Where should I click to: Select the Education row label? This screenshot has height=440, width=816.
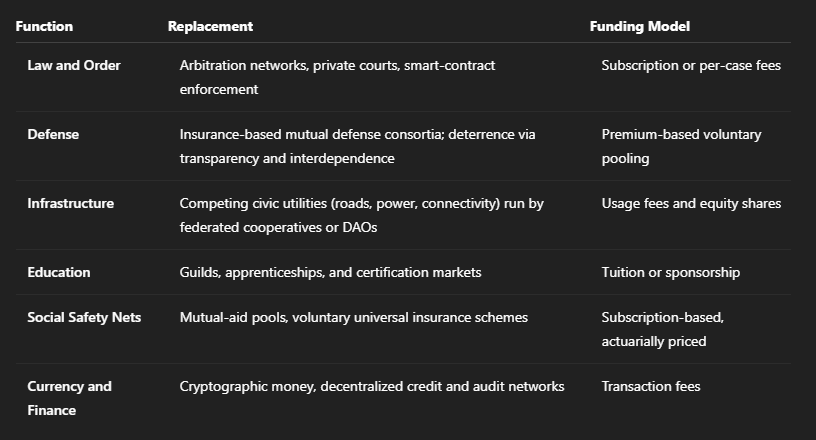[x=58, y=273]
